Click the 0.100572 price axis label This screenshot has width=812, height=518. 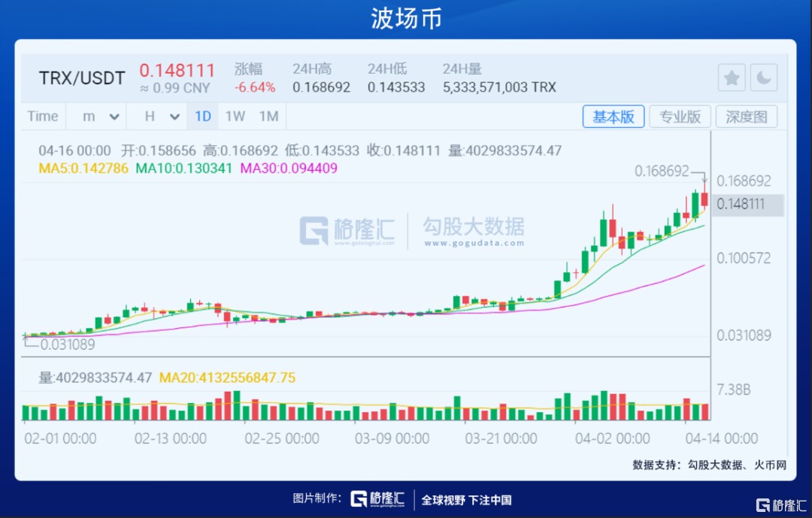coord(744,258)
